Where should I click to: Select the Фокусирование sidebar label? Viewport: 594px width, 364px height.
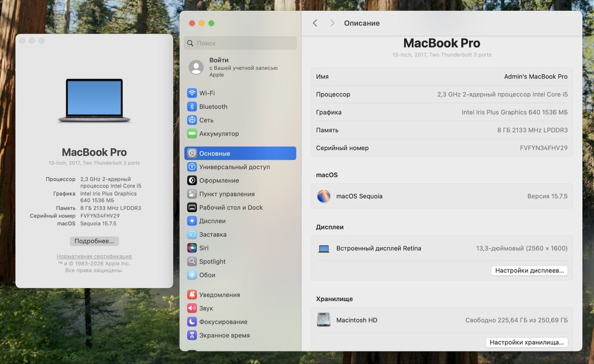[223, 322]
